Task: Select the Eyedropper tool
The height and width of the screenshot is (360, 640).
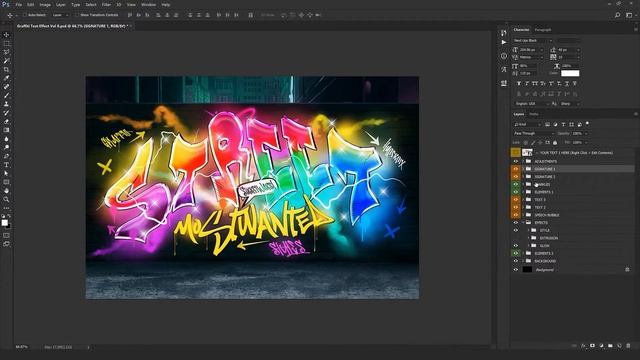Action: (6, 78)
